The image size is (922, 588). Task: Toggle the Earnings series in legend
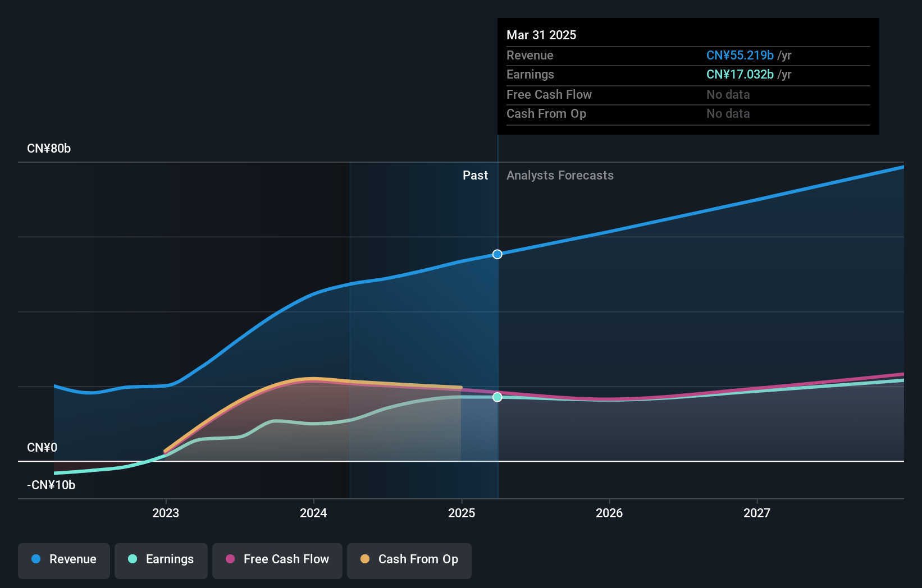click(161, 560)
